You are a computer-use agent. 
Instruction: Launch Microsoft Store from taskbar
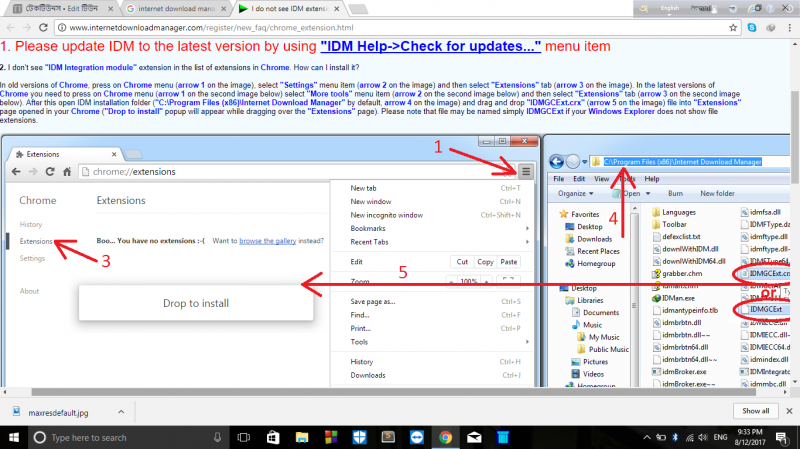click(x=273, y=437)
